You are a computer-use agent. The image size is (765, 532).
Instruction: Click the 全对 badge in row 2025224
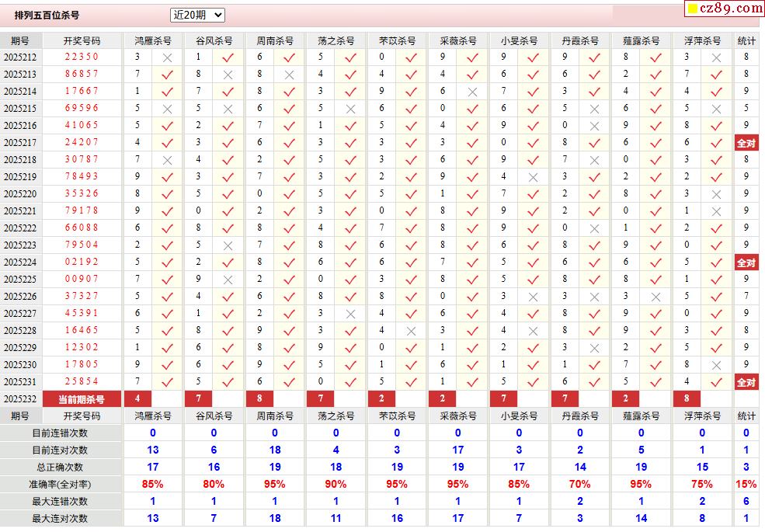pos(746,263)
